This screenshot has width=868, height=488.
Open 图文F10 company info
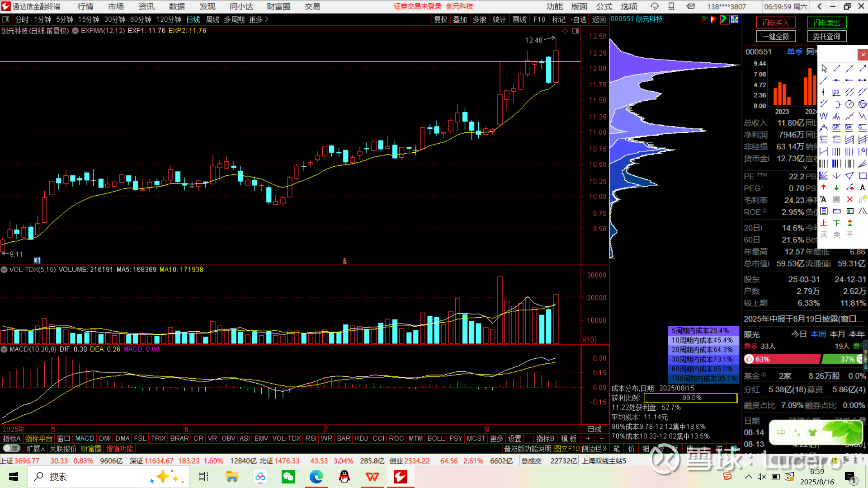click(x=567, y=449)
